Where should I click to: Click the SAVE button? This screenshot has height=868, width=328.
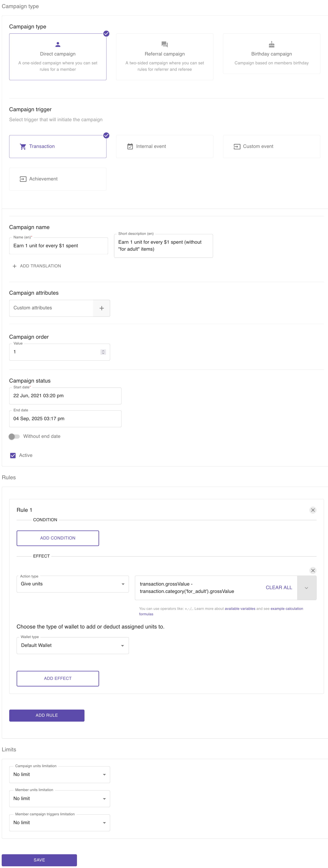[39, 860]
